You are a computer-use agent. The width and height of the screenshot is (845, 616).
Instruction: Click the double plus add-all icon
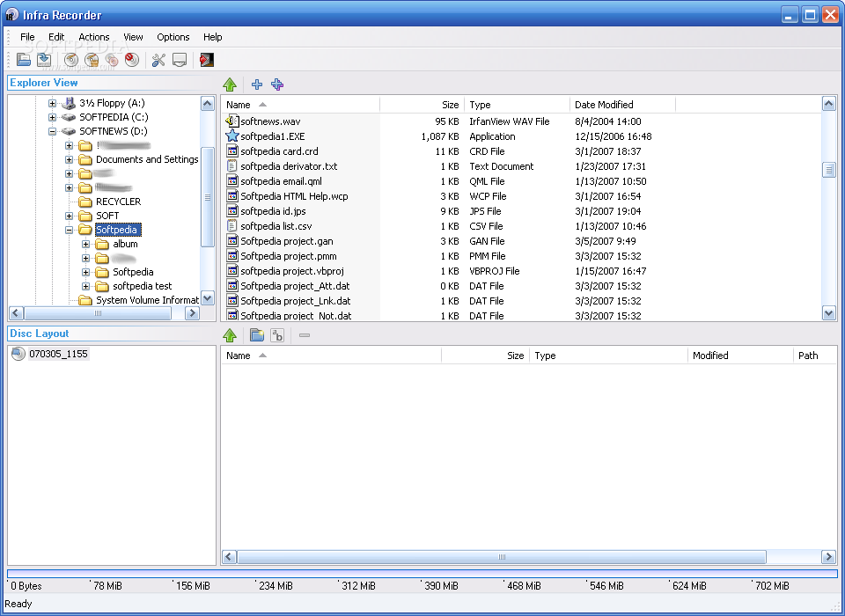pyautogui.click(x=277, y=84)
